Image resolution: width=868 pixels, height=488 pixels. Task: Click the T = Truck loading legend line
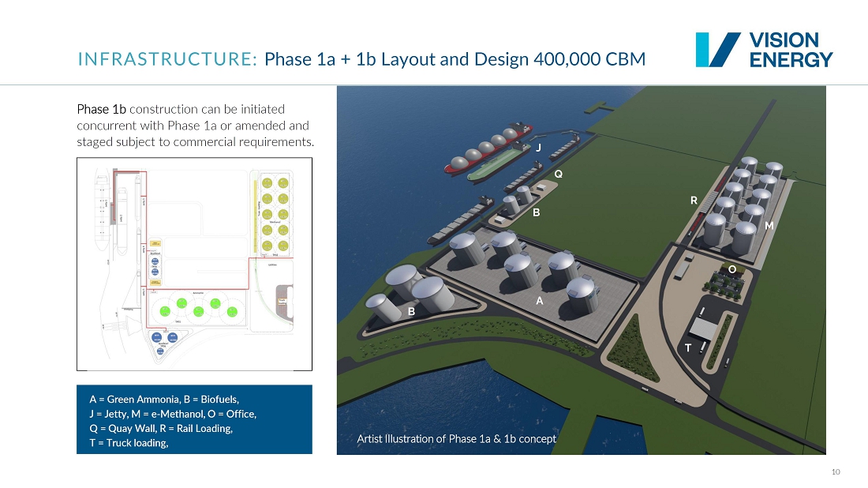pos(129,443)
